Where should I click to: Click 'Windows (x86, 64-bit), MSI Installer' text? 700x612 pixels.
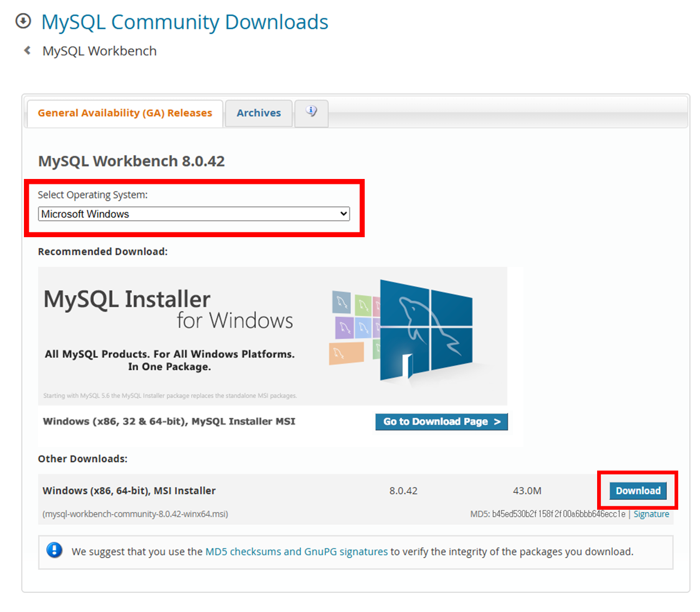(x=129, y=491)
